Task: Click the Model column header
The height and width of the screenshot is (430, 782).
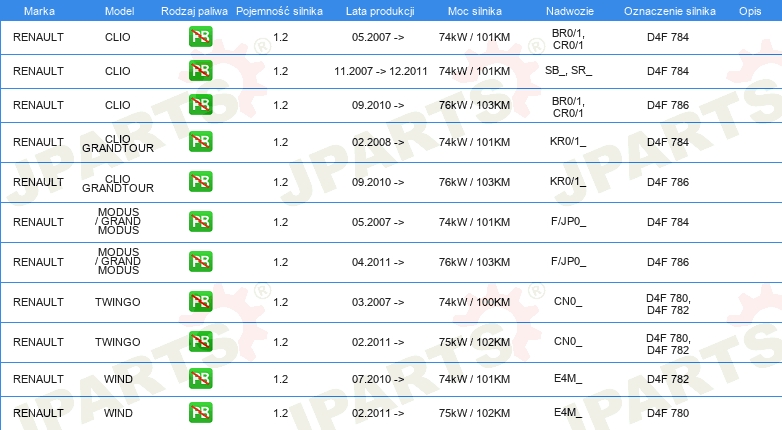Action: (119, 11)
